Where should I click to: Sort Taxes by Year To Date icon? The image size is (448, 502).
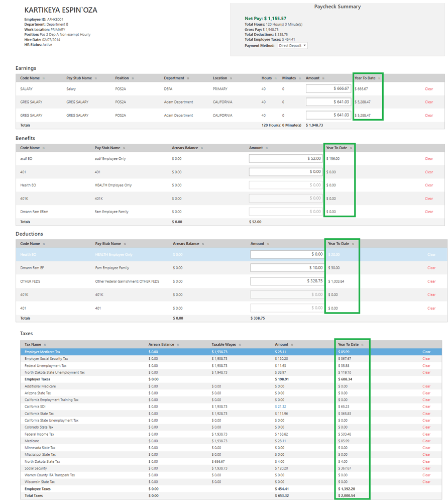point(363,345)
